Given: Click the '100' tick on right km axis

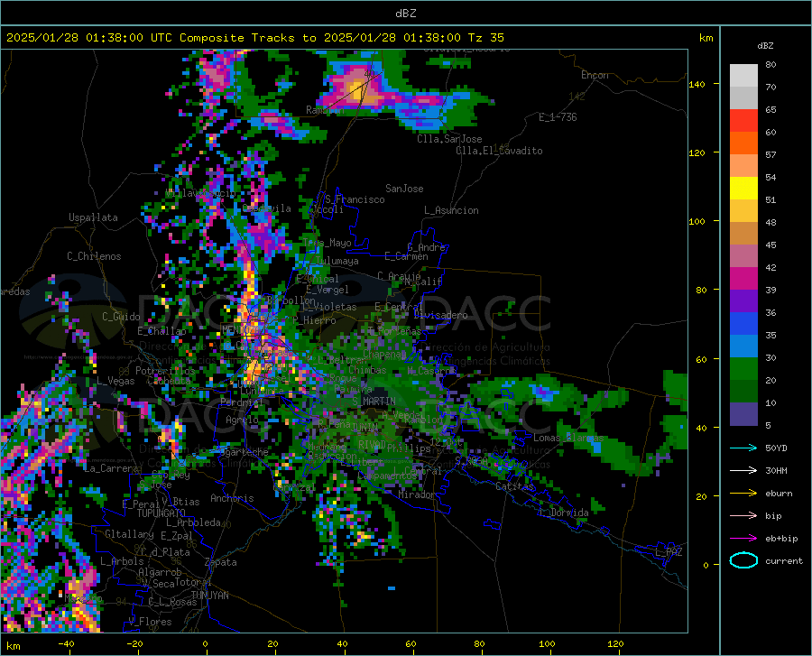Looking at the screenshot, I should coord(697,221).
